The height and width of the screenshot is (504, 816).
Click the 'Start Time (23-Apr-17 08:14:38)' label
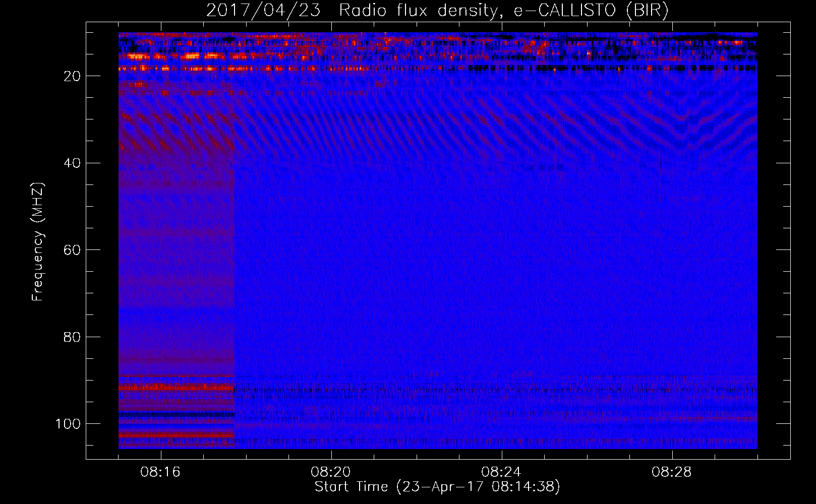coord(437,486)
